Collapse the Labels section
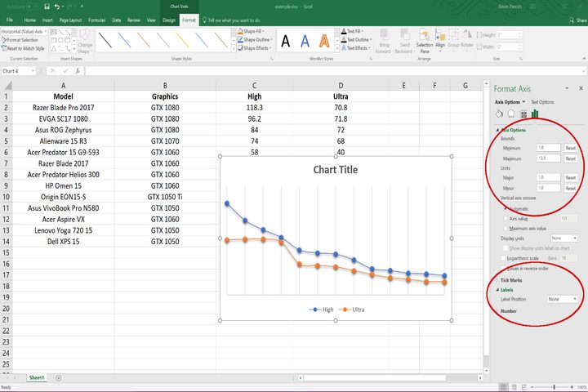588x392 pixels. [x=505, y=290]
